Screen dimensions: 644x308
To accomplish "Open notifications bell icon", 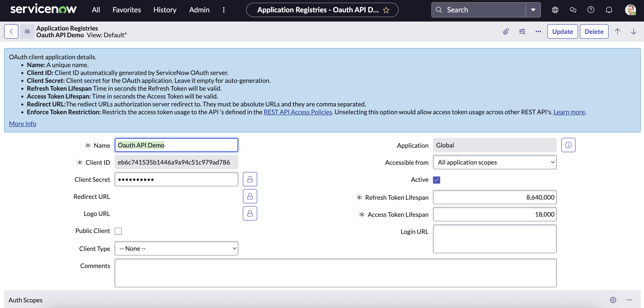I will coord(609,10).
